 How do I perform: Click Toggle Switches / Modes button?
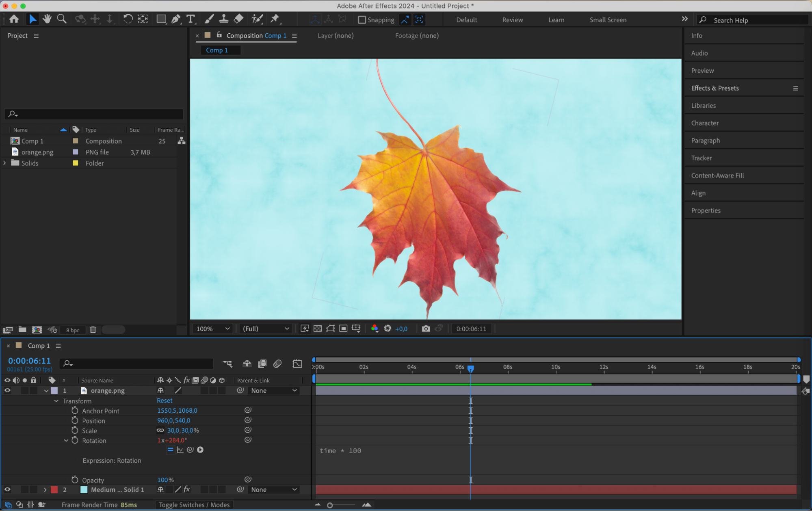click(194, 505)
